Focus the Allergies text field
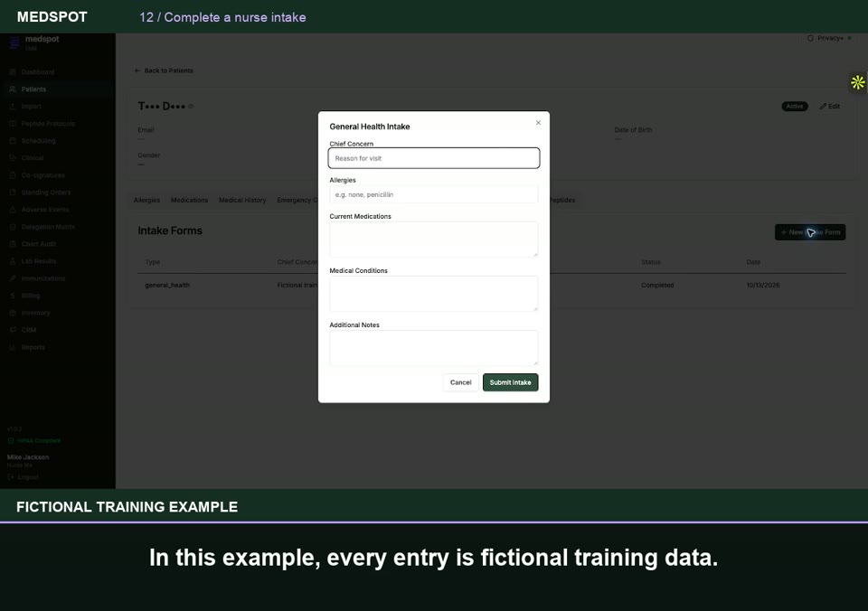Viewport: 868px width, 611px height. click(x=434, y=195)
